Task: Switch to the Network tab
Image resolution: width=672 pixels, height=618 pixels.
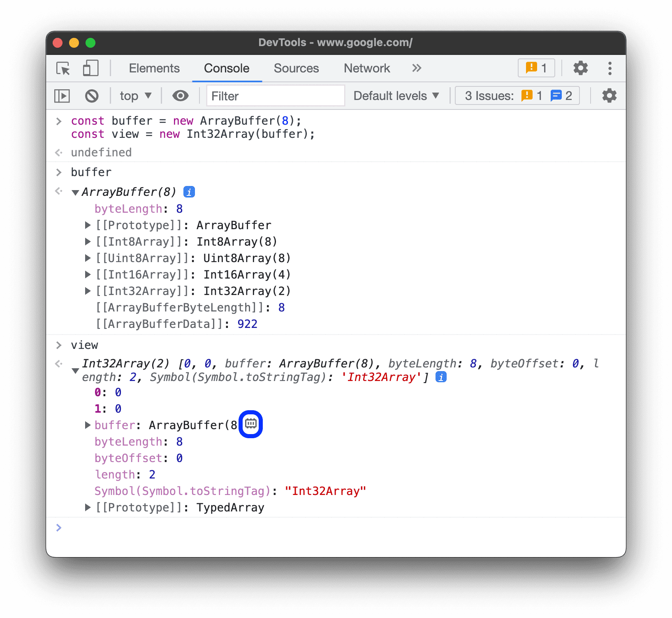Action: point(367,68)
